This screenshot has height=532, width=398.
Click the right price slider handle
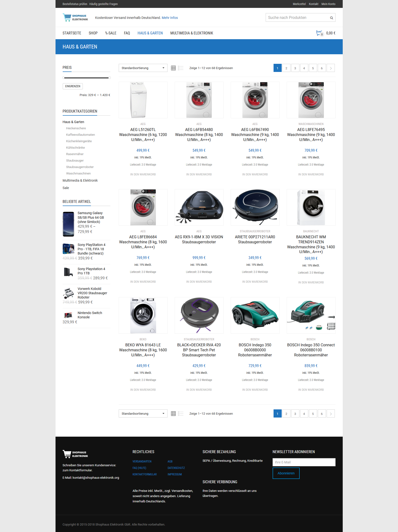[110, 78]
